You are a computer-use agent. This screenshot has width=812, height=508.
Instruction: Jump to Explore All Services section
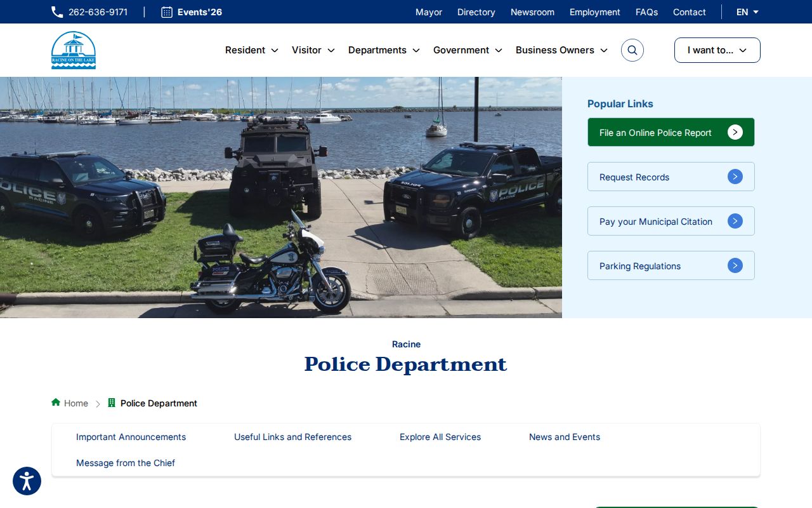pos(440,437)
